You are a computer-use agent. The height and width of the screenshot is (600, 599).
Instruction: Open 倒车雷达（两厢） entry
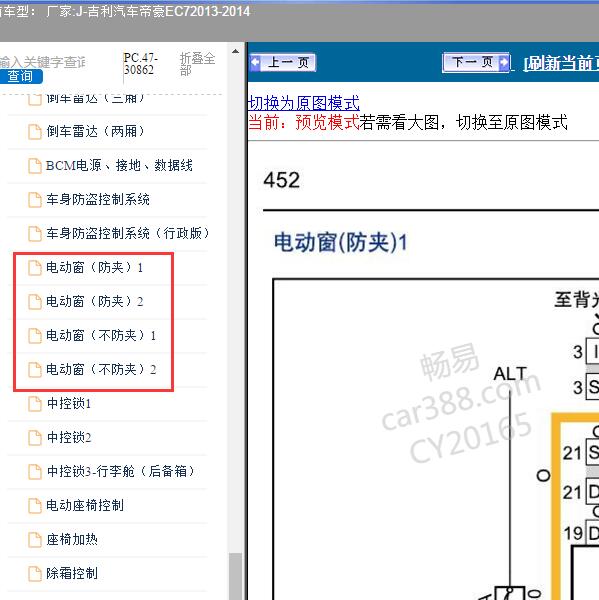pyautogui.click(x=95, y=131)
